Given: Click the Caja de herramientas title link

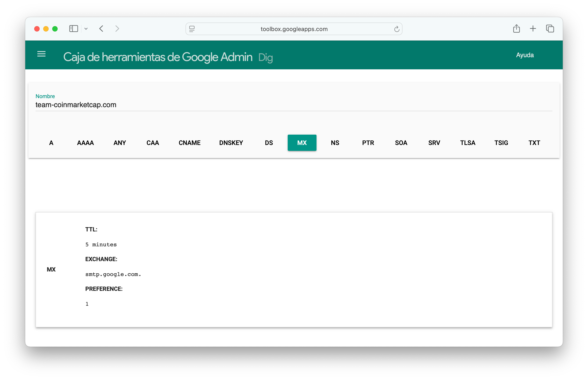Looking at the screenshot, I should [158, 57].
